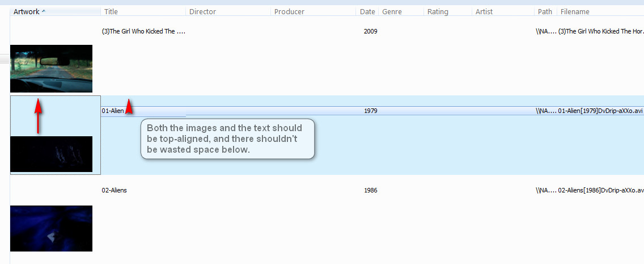Click the Genre column header
Screen dimensions: 644x264
point(392,11)
